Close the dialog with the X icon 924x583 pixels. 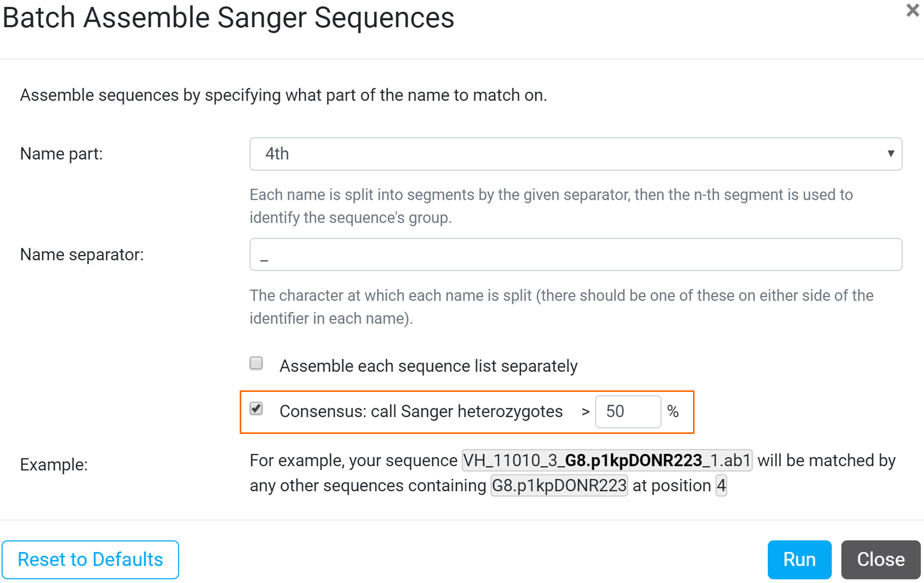pyautogui.click(x=912, y=11)
